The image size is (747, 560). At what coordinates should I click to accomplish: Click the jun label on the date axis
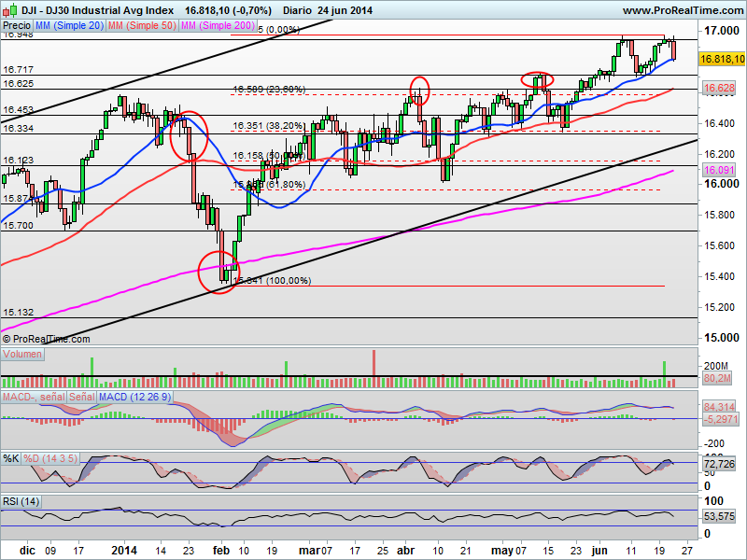[599, 551]
